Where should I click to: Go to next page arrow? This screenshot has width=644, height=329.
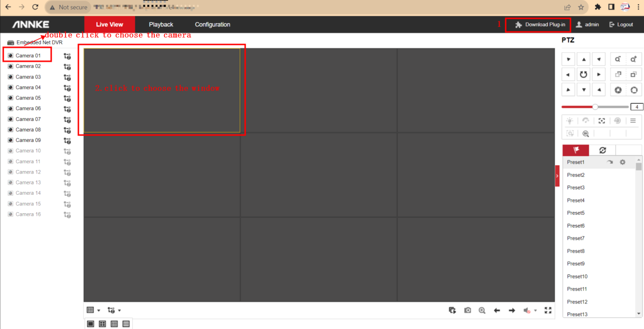coord(512,310)
